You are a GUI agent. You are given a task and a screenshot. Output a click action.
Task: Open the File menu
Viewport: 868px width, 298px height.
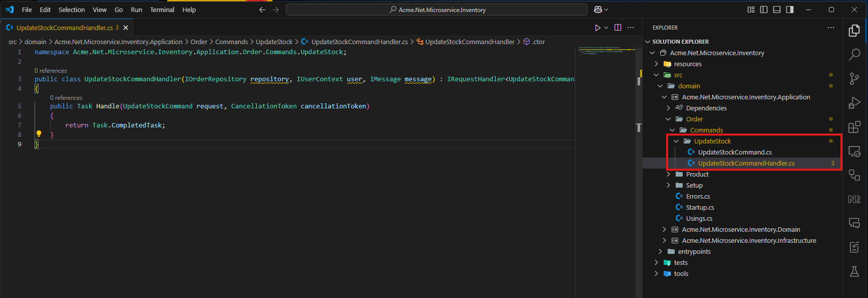click(x=27, y=10)
